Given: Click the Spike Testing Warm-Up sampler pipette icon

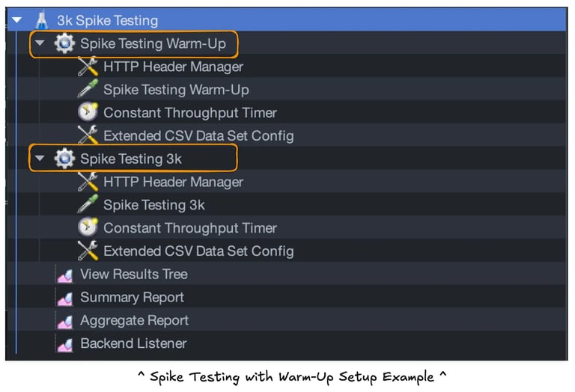Looking at the screenshot, I should click(88, 90).
